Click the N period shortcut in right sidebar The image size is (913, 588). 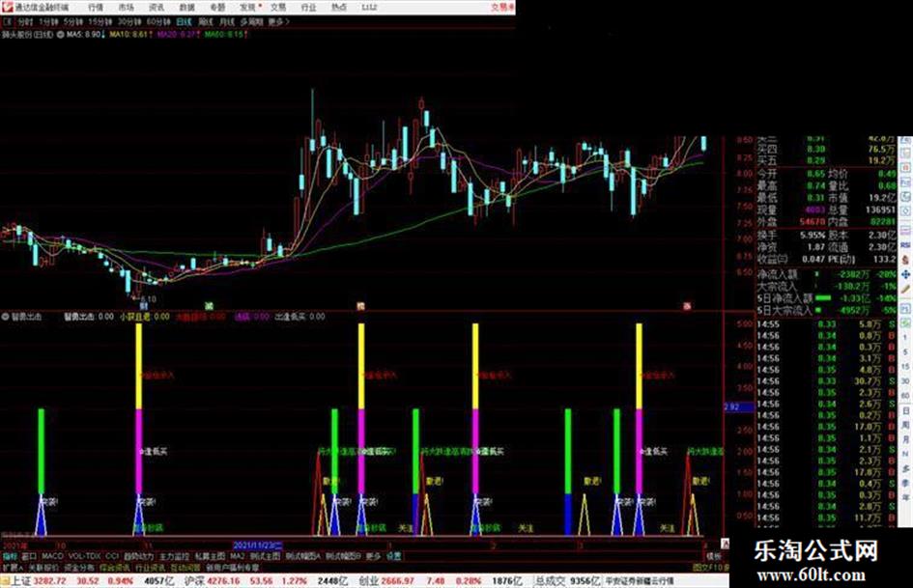pyautogui.click(x=905, y=454)
